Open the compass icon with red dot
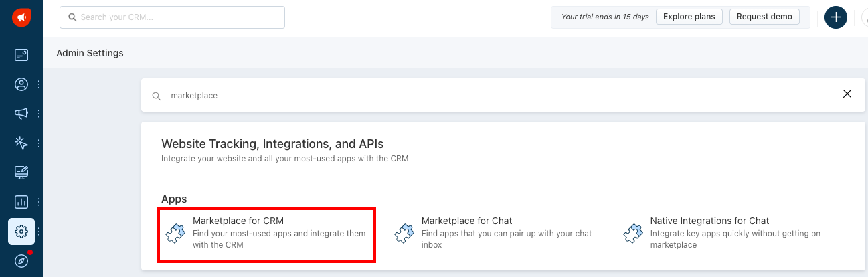This screenshot has width=868, height=277. click(x=21, y=260)
